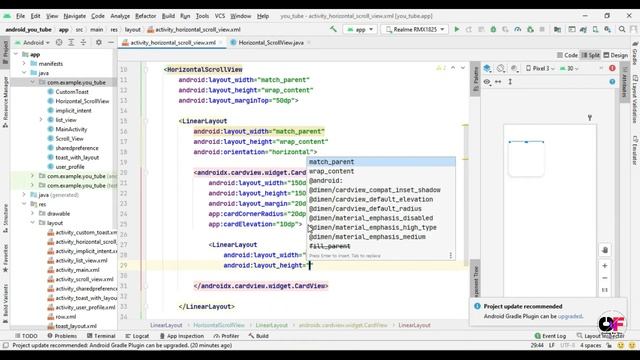
Task: Click the blue help icon in preview toolbar
Action: 612,82
